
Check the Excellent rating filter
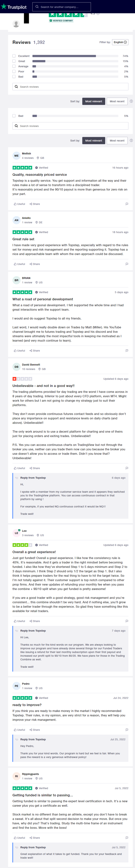pyautogui.click(x=14, y=56)
